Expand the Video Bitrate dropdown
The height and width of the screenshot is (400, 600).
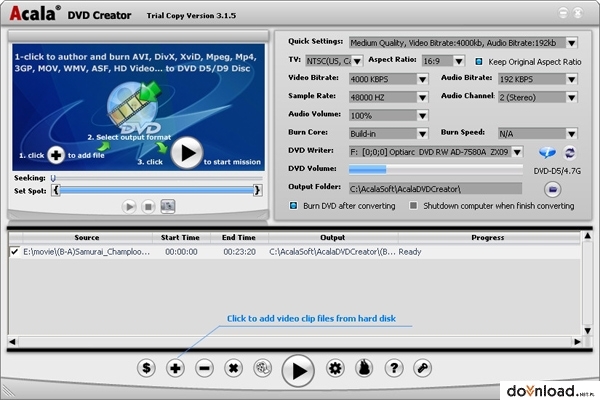(x=422, y=79)
